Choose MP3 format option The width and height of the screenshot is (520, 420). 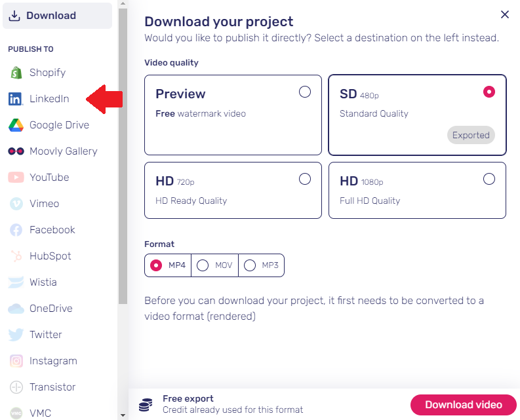tap(262, 265)
